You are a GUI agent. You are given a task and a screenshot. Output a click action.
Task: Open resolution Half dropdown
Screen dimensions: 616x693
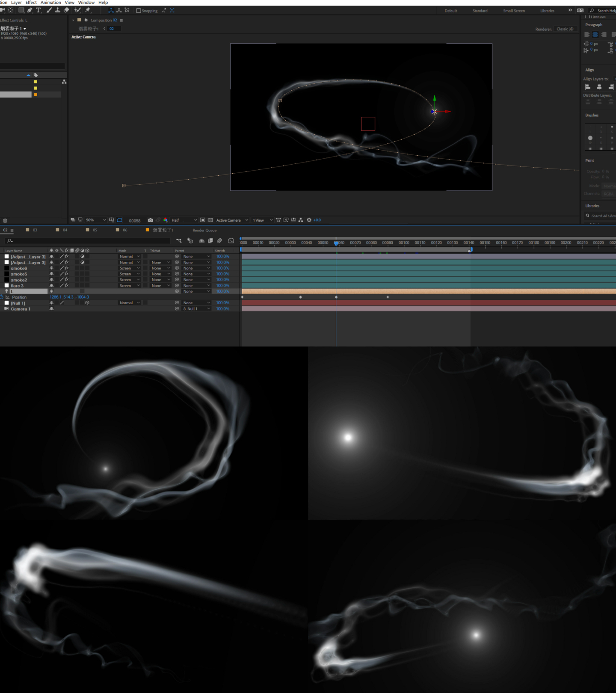pos(184,220)
